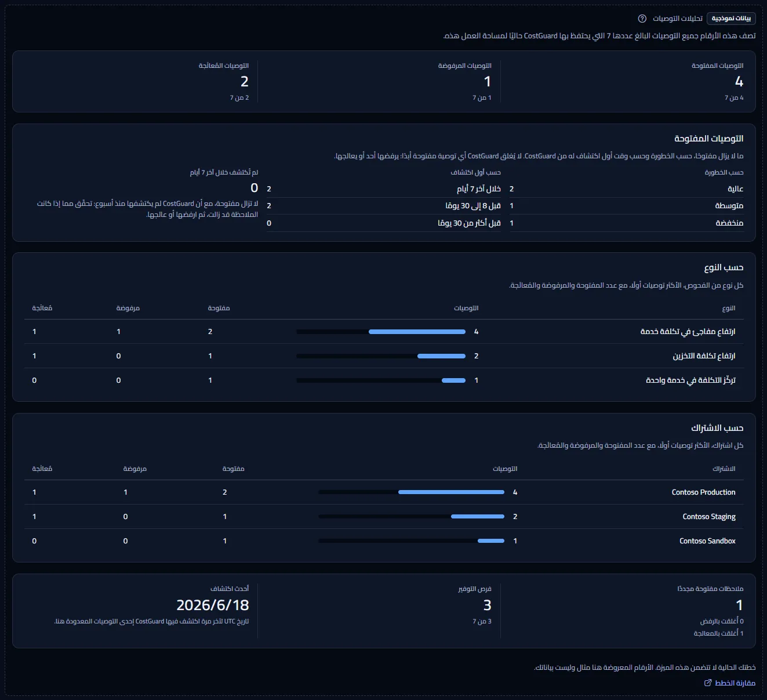
Task: Click the بيانات نموذجية badge
Action: [x=732, y=19]
